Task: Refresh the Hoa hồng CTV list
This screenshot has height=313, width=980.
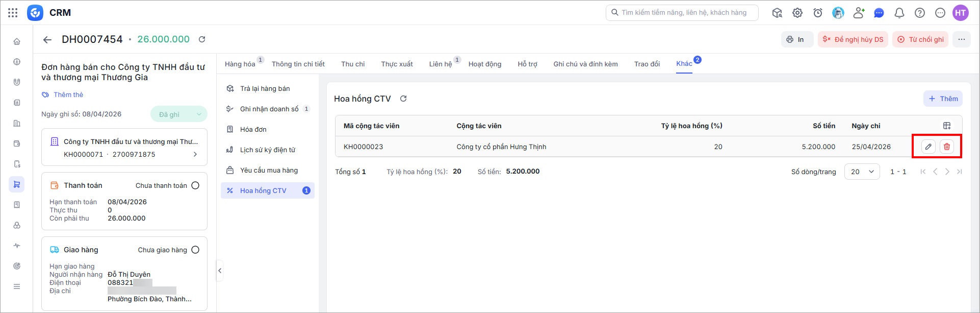Action: click(403, 99)
